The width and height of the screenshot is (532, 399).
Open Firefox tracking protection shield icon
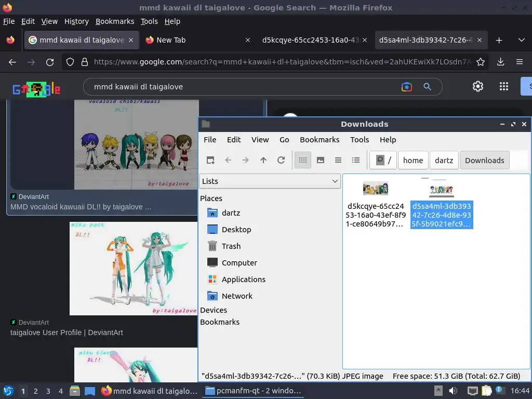tap(70, 62)
